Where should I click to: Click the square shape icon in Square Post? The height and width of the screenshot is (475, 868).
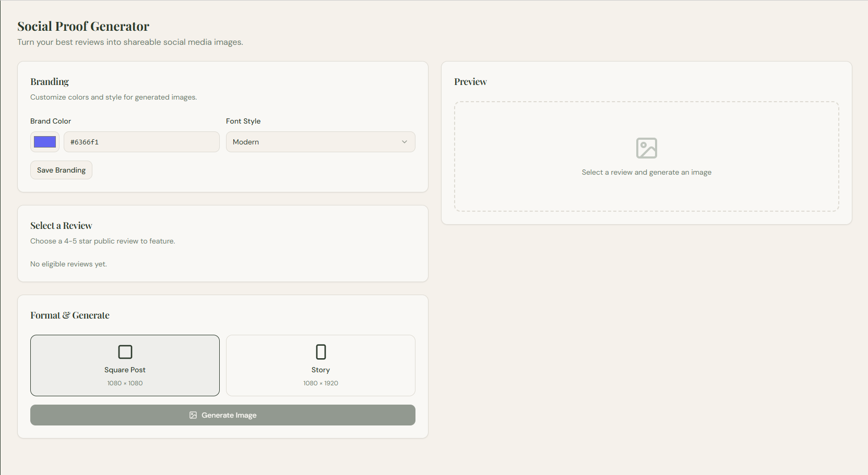[125, 352]
